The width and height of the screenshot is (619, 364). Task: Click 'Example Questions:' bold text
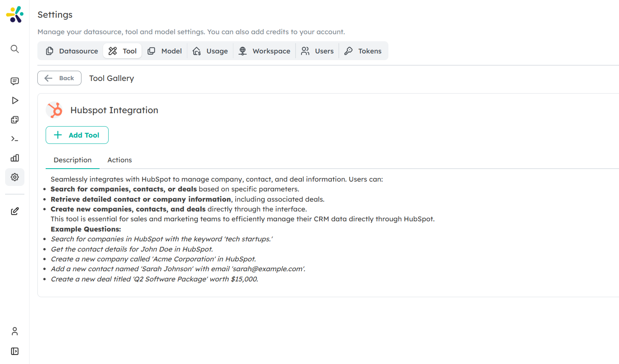click(86, 229)
